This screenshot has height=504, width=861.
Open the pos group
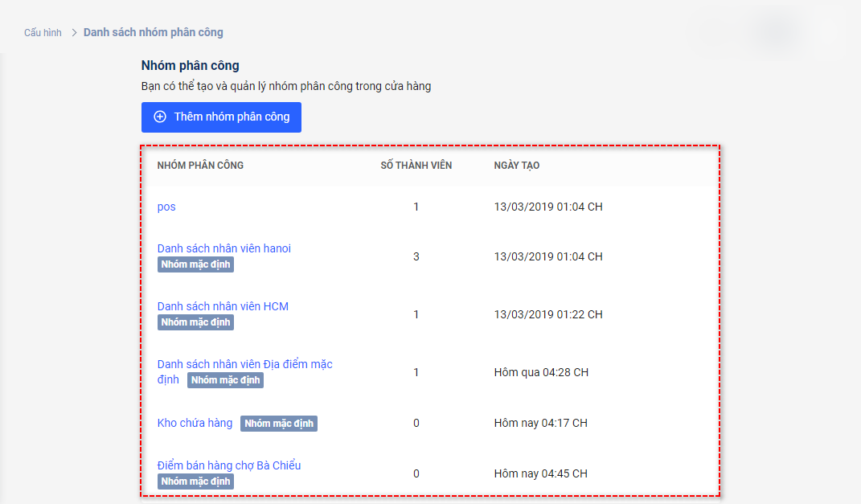[x=166, y=207]
